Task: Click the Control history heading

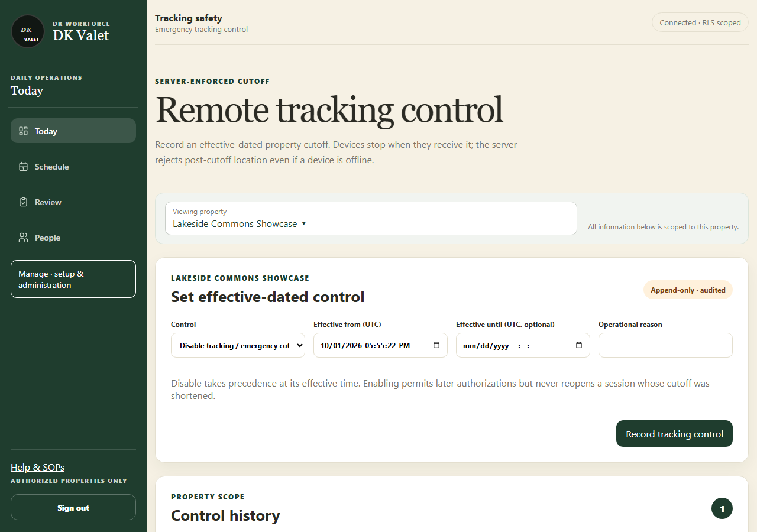Action: [x=225, y=515]
